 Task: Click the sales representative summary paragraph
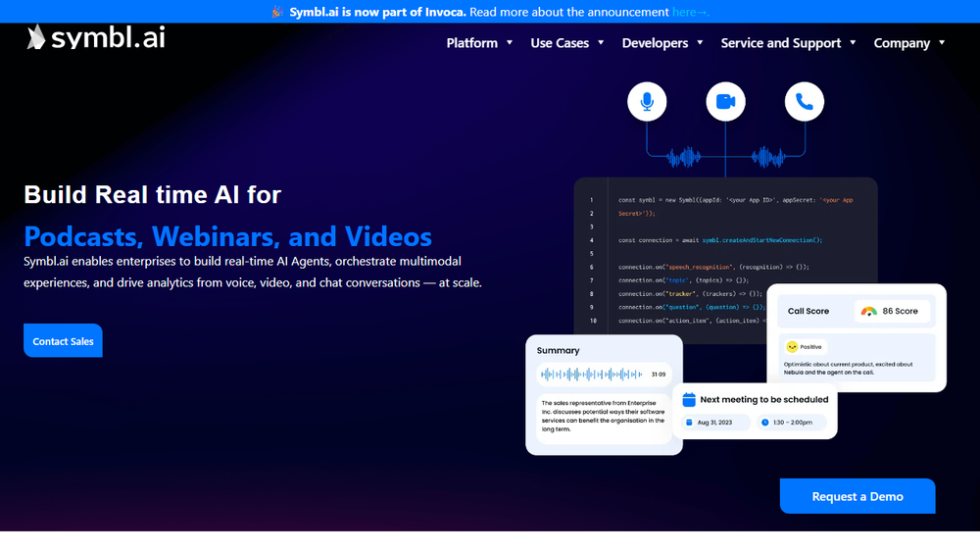coord(603,417)
